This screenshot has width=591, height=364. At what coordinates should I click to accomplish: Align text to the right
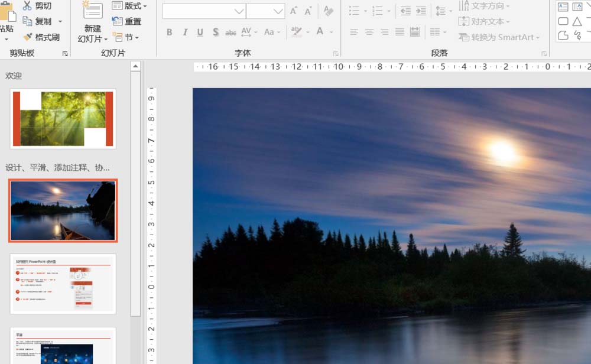(384, 32)
